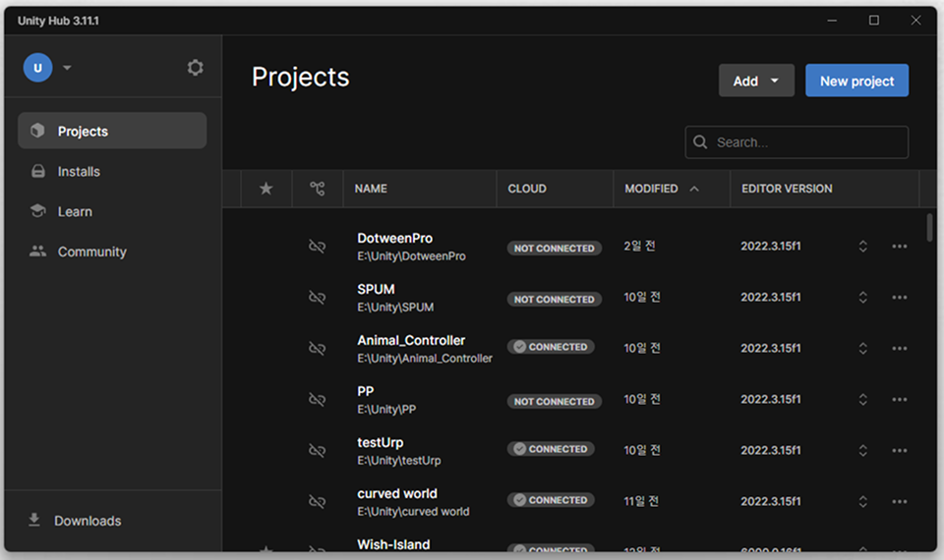Click the user account avatar U
This screenshot has height=560, width=944.
[38, 68]
